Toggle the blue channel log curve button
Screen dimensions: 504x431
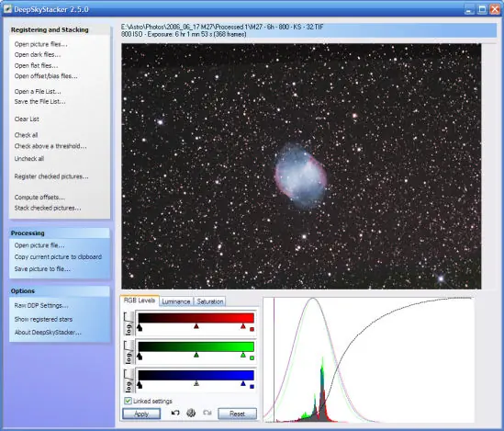pyautogui.click(x=129, y=381)
